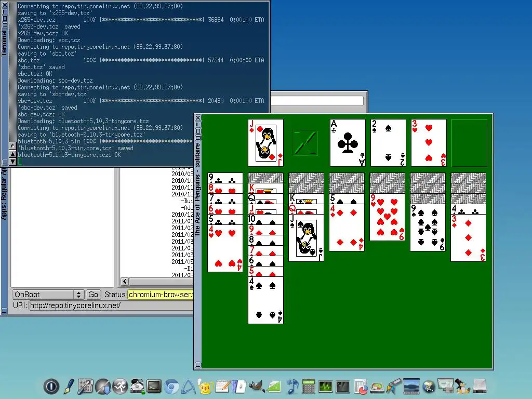Screen dimensions: 532x399
Task: Click the Jack of diamonds on stock pile
Action: (265, 143)
